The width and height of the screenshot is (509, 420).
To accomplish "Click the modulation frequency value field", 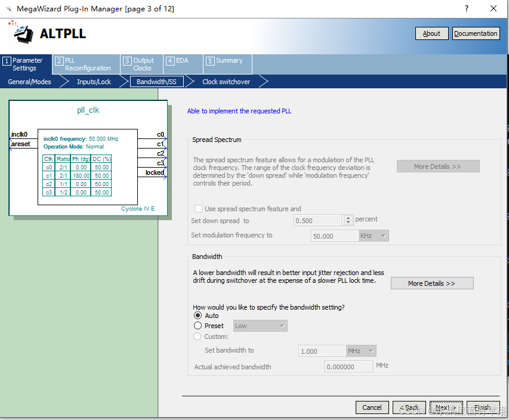I will pyautogui.click(x=334, y=236).
